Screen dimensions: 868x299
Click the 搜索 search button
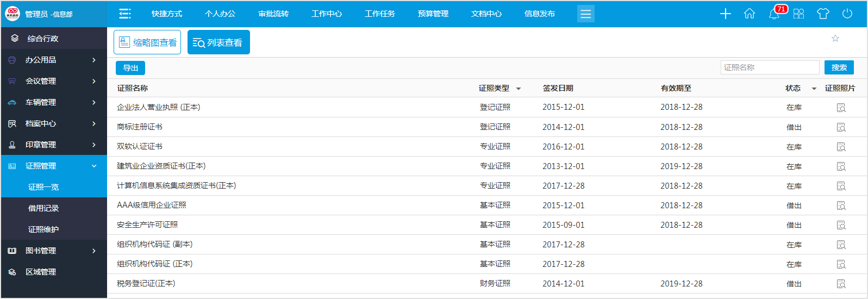(839, 67)
